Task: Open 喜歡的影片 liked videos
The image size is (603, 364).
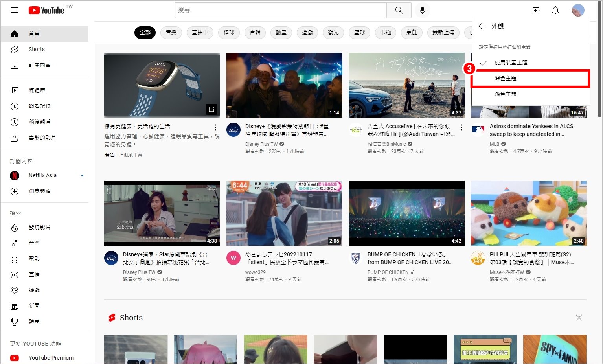Action: click(44, 138)
